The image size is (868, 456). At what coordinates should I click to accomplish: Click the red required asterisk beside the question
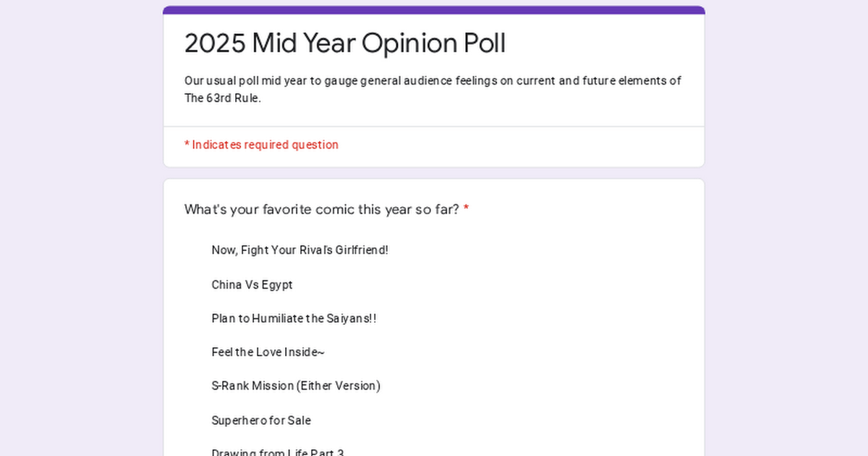(466, 209)
